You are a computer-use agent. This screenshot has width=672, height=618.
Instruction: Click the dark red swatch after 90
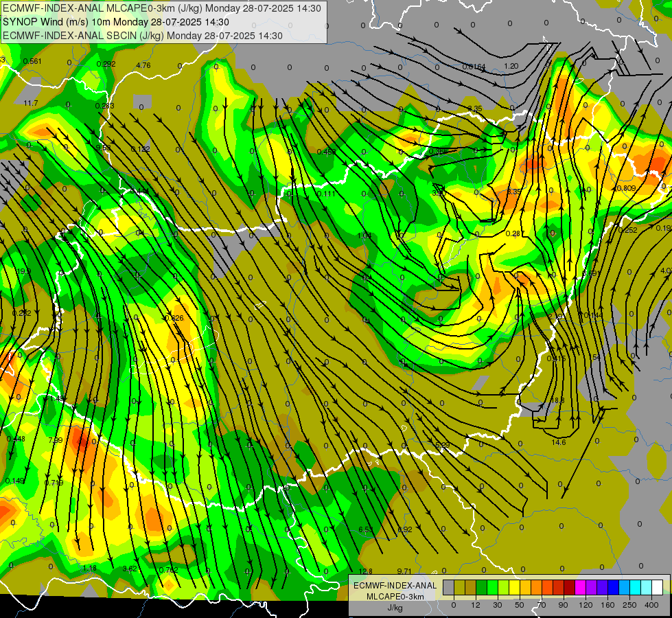point(570,587)
